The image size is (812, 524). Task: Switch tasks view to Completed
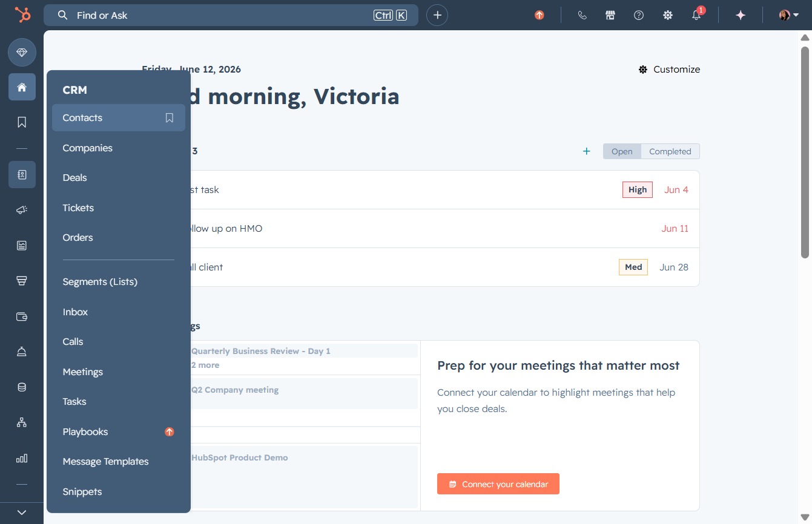[x=670, y=151]
